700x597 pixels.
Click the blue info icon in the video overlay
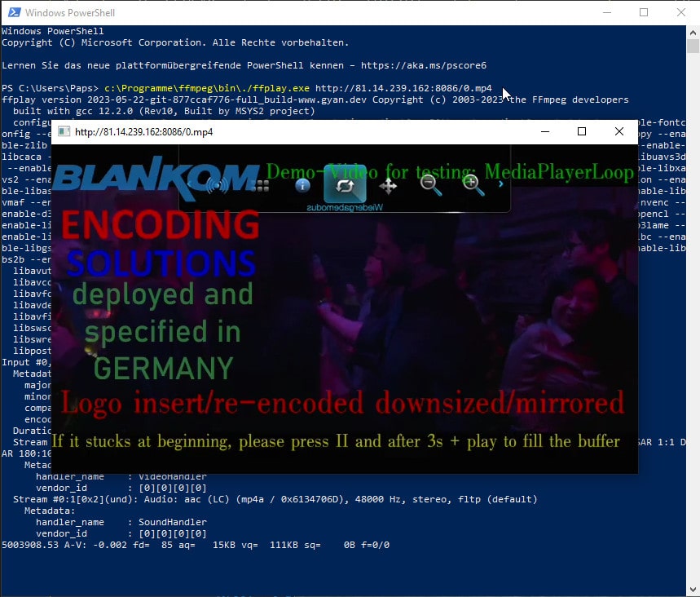coord(302,184)
